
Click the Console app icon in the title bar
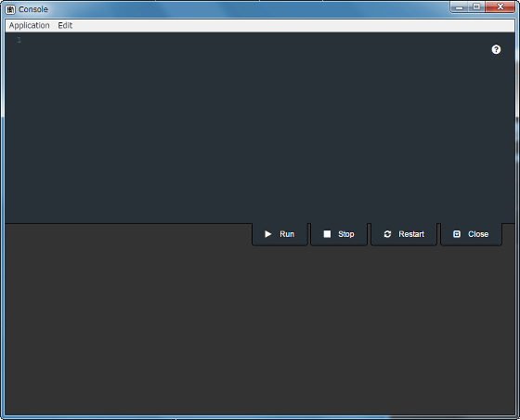pos(10,9)
